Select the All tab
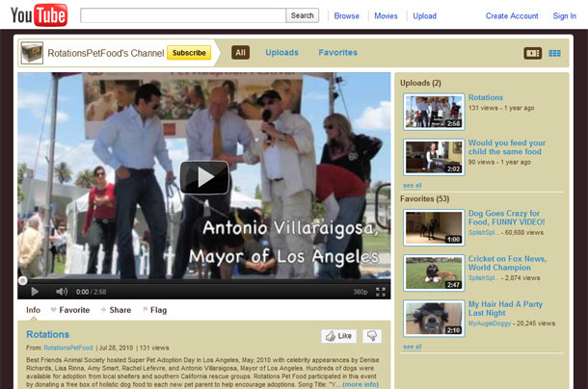The height and width of the screenshot is (389, 588). (x=240, y=52)
